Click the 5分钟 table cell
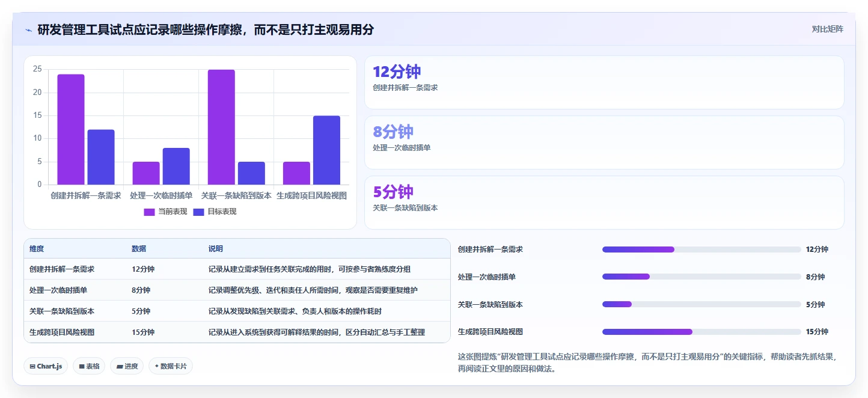 click(141, 311)
